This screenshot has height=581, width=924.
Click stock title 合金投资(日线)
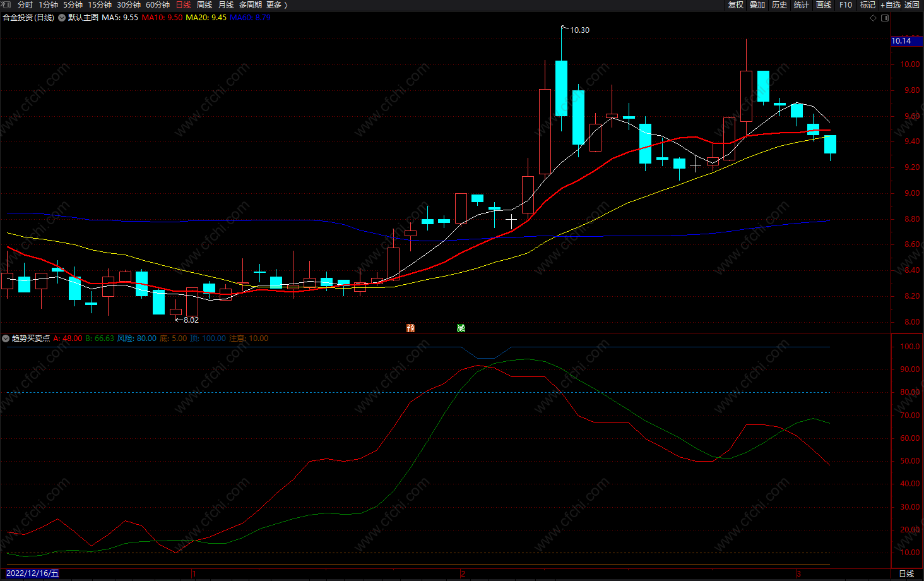click(28, 18)
